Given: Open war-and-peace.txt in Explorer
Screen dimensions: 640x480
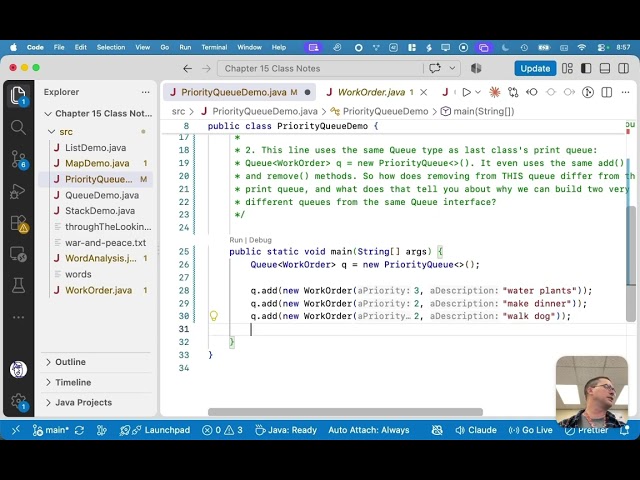Looking at the screenshot, I should 105,242.
